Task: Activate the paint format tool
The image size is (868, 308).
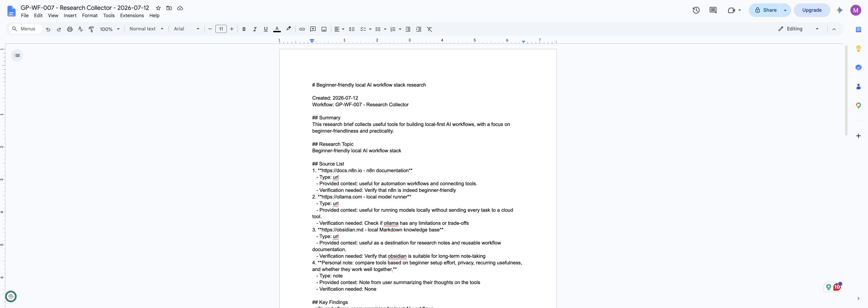Action: (91, 29)
